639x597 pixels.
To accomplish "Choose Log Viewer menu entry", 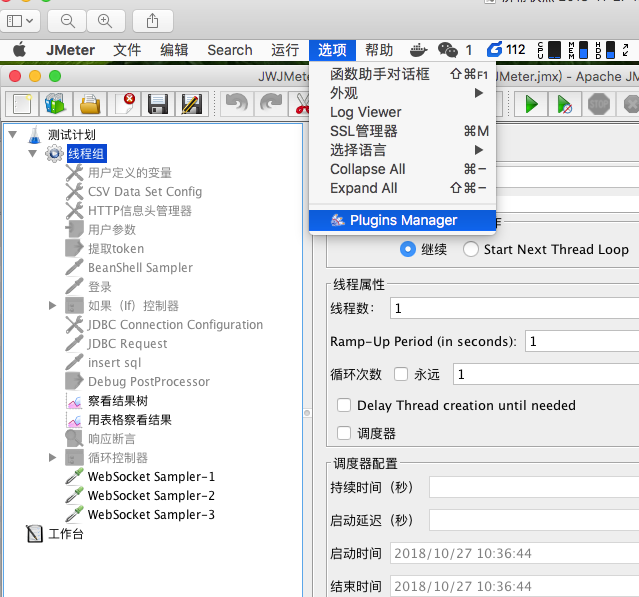I will click(402, 112).
